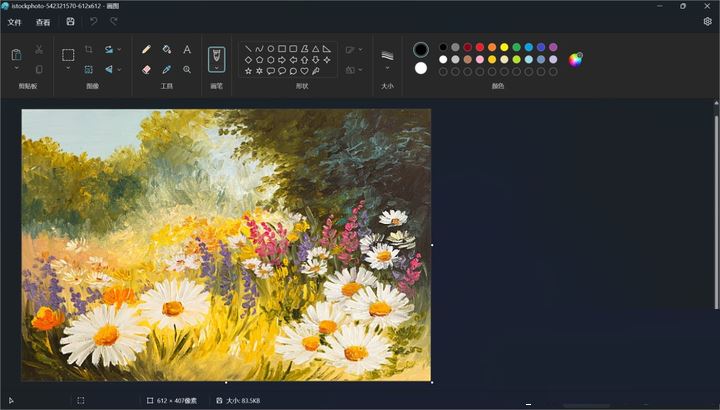Image resolution: width=720 pixels, height=410 pixels.
Task: Expand the selection options chevron
Action: 68,68
